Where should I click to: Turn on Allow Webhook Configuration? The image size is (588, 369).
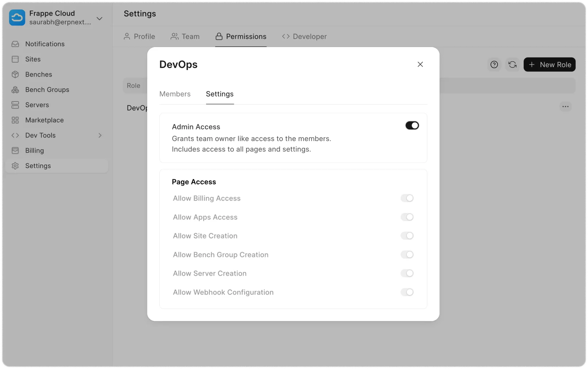point(407,292)
